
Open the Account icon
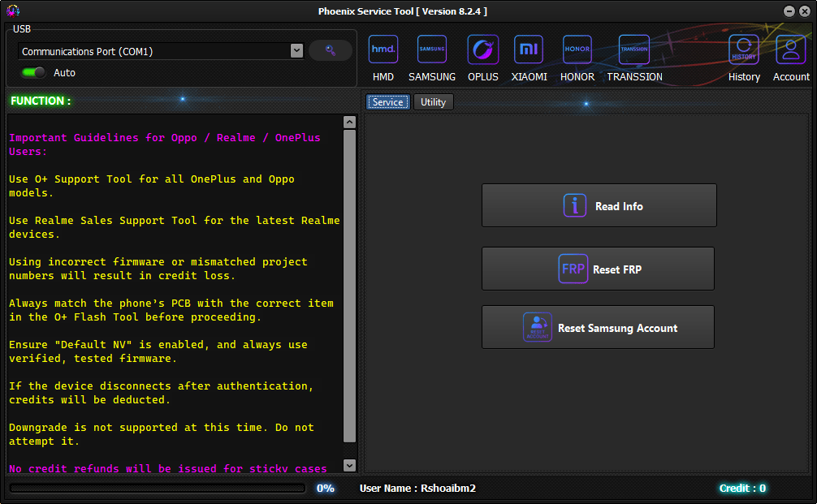point(790,50)
